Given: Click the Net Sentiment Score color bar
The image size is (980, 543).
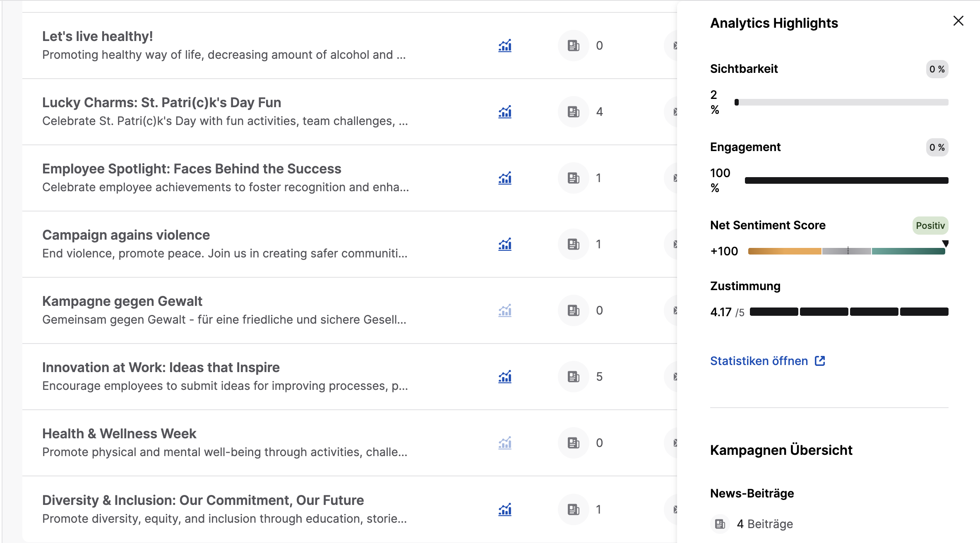Looking at the screenshot, I should pyautogui.click(x=847, y=251).
